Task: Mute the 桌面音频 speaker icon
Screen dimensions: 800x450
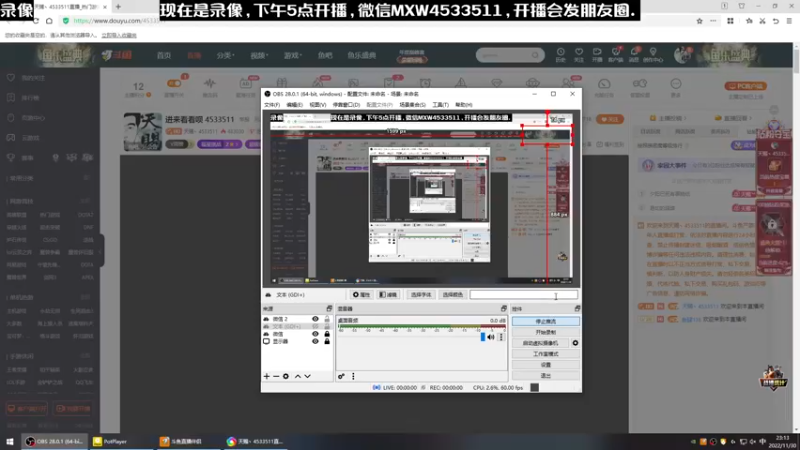Action: (x=491, y=337)
